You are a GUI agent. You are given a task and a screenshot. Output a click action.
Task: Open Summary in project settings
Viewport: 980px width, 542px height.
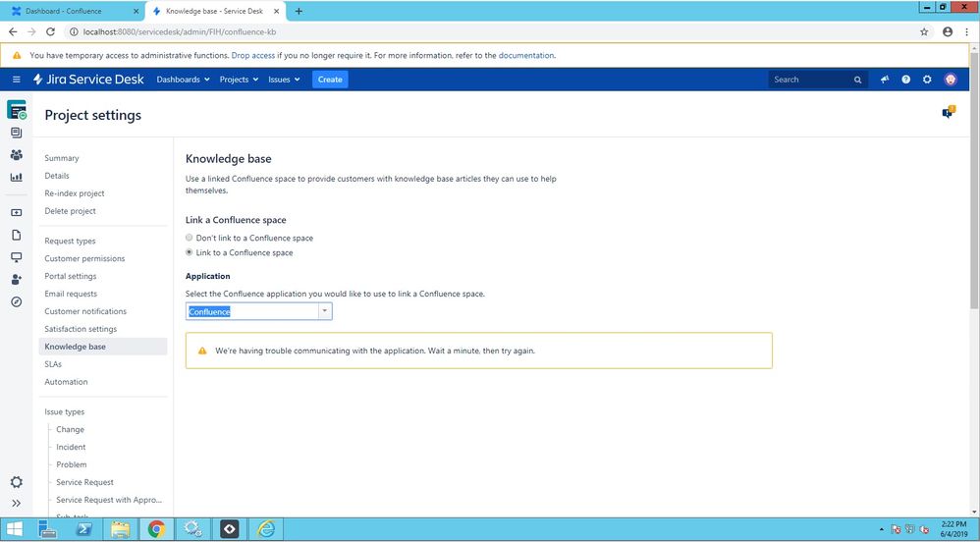tap(62, 158)
